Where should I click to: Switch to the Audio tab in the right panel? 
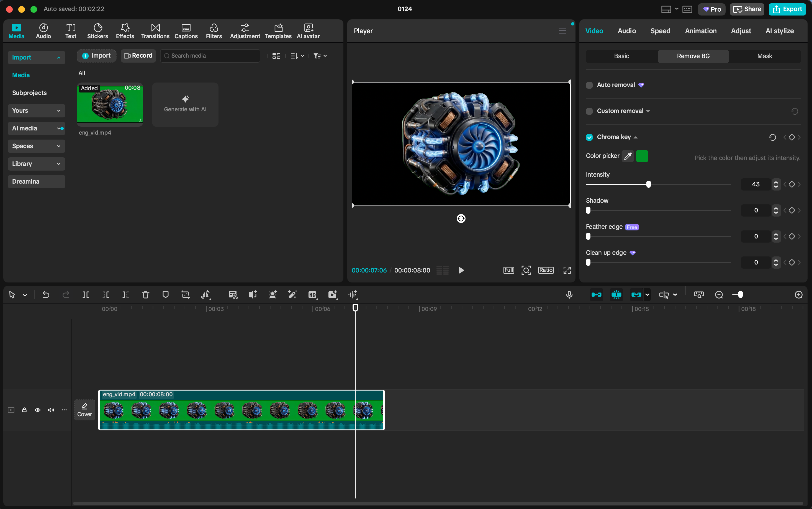tap(627, 31)
